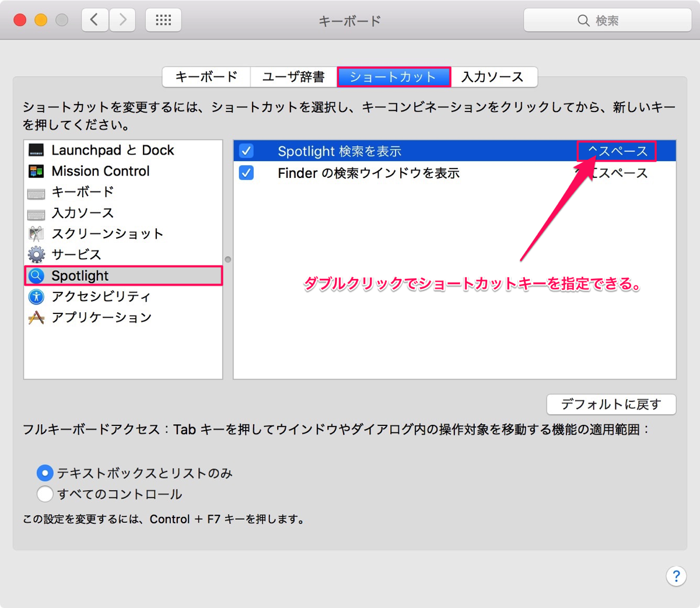
Task: Select the Mission Control icon in list
Action: (x=36, y=171)
